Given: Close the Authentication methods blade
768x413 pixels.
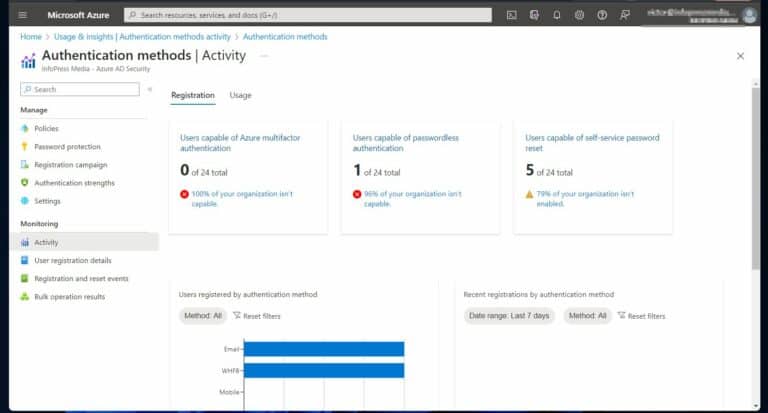Looking at the screenshot, I should click(x=740, y=56).
